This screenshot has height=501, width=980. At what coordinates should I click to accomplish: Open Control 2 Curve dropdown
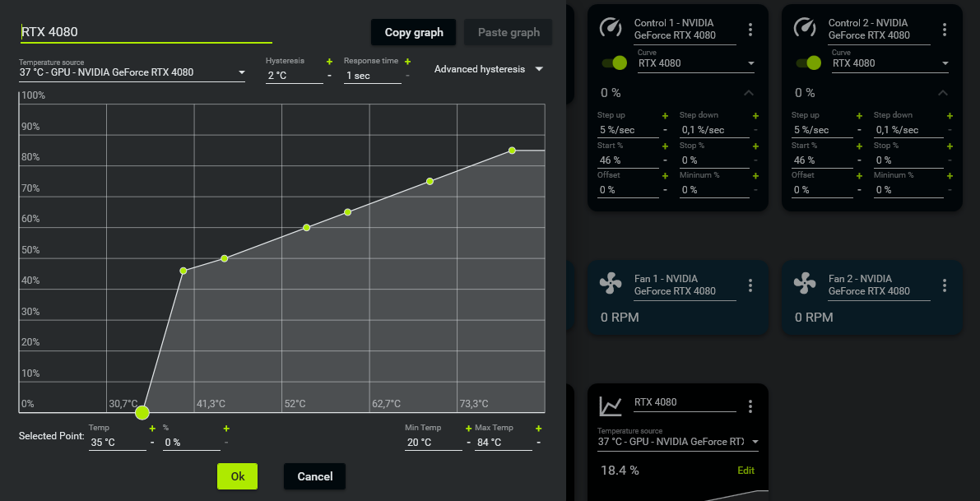point(890,63)
